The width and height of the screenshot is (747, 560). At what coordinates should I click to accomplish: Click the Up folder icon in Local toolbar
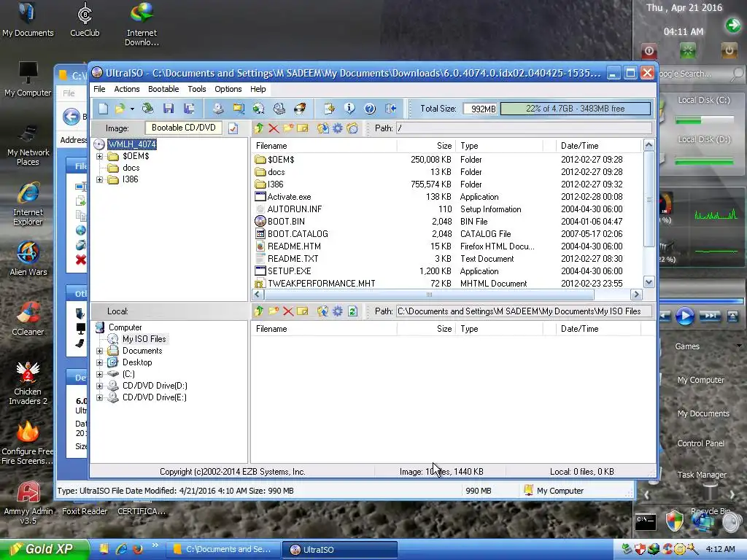pyautogui.click(x=259, y=311)
